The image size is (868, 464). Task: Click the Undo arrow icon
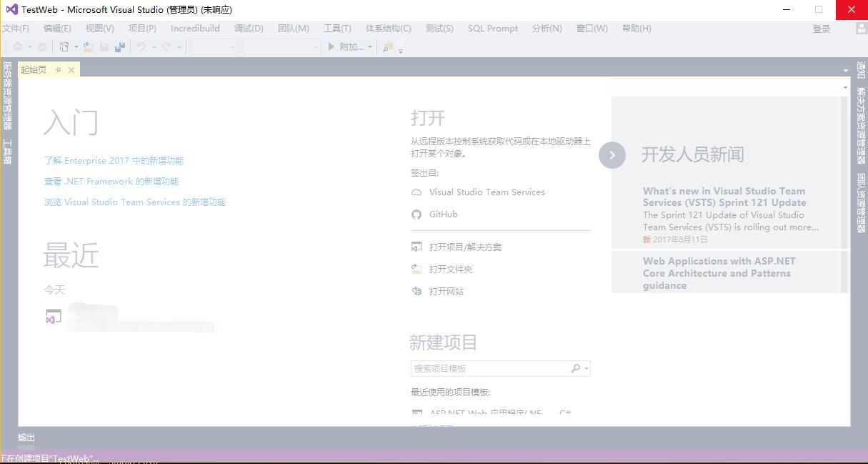point(141,47)
